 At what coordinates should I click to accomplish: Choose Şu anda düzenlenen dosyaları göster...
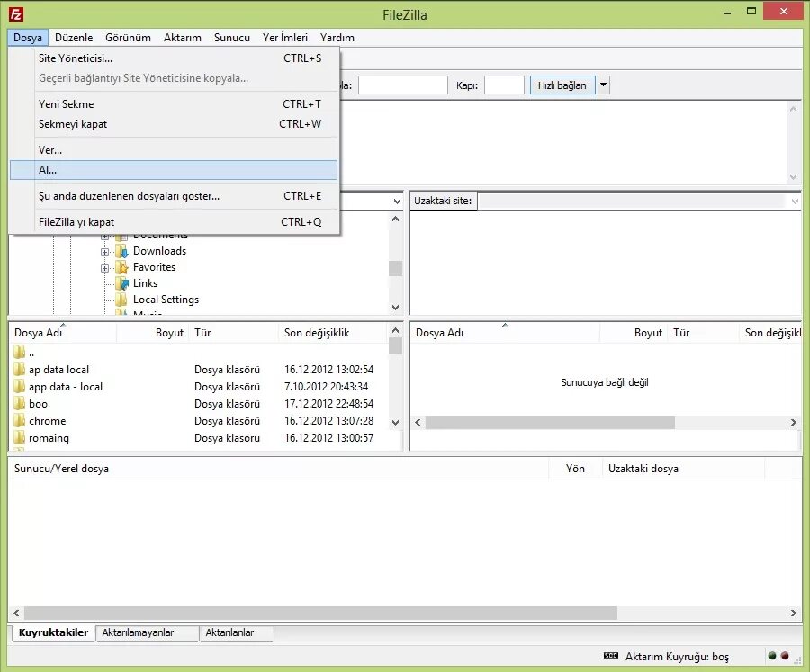point(174,196)
